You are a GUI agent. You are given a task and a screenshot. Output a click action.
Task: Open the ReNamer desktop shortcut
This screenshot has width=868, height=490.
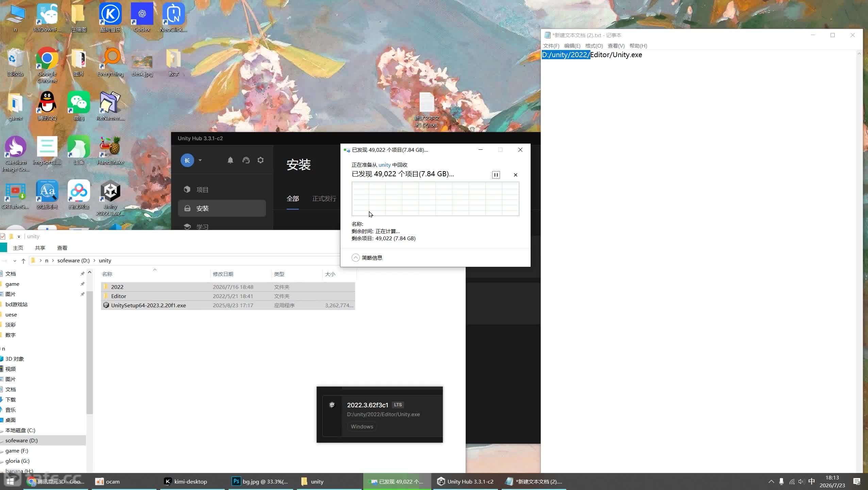tap(110, 106)
